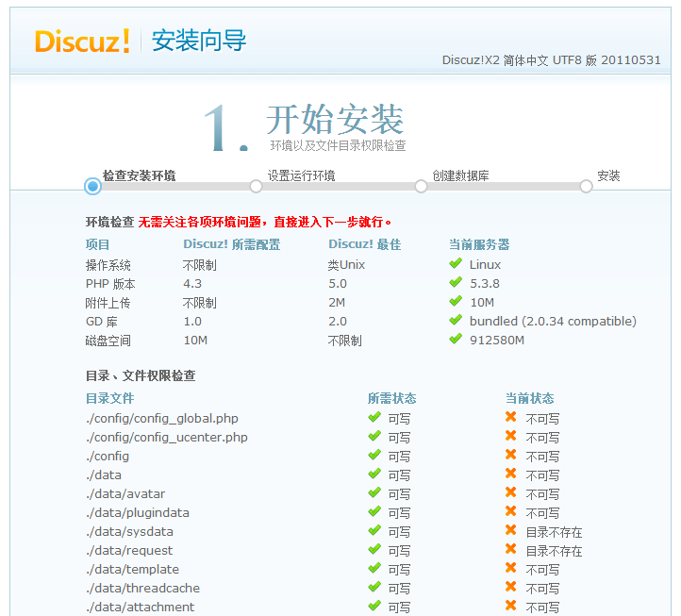Viewport: 681px width, 616px height.
Task: Click the Discuz! logo in header
Action: [82, 42]
